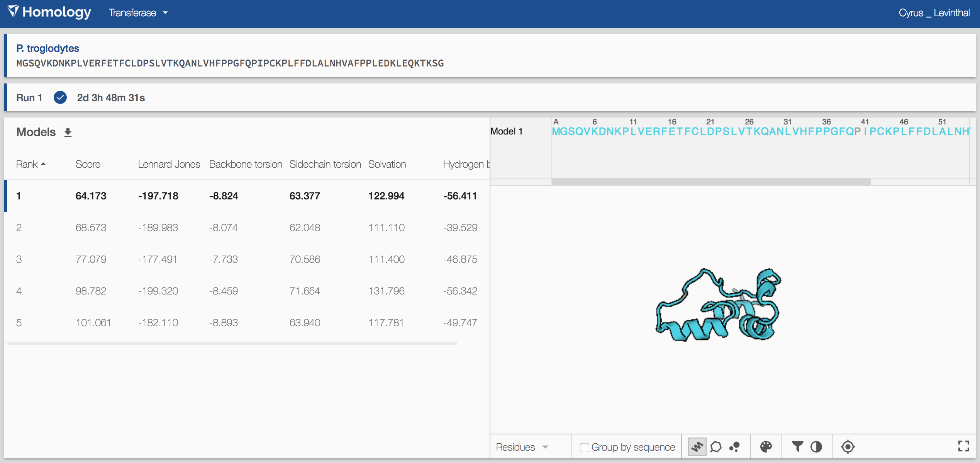980x463 pixels.
Task: Download models using the download icon
Action: point(68,133)
